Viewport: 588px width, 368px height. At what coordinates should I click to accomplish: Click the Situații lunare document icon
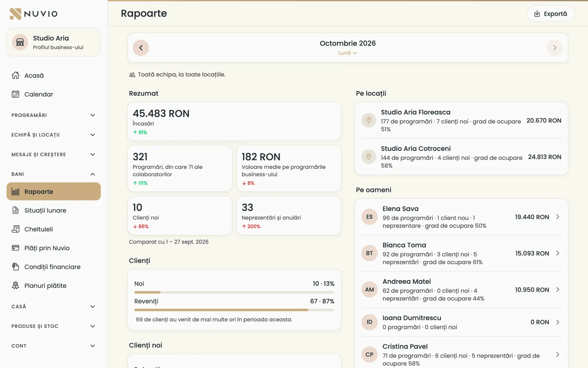[15, 210]
